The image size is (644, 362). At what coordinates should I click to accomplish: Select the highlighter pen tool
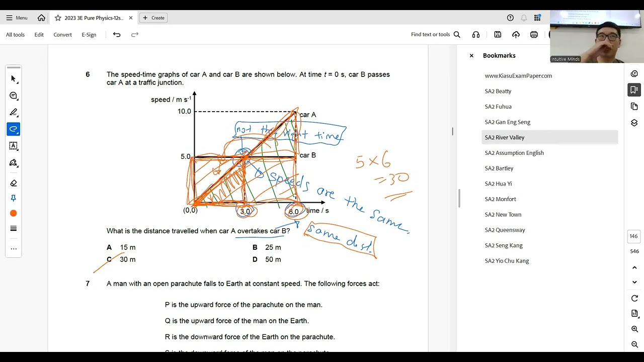point(14,112)
